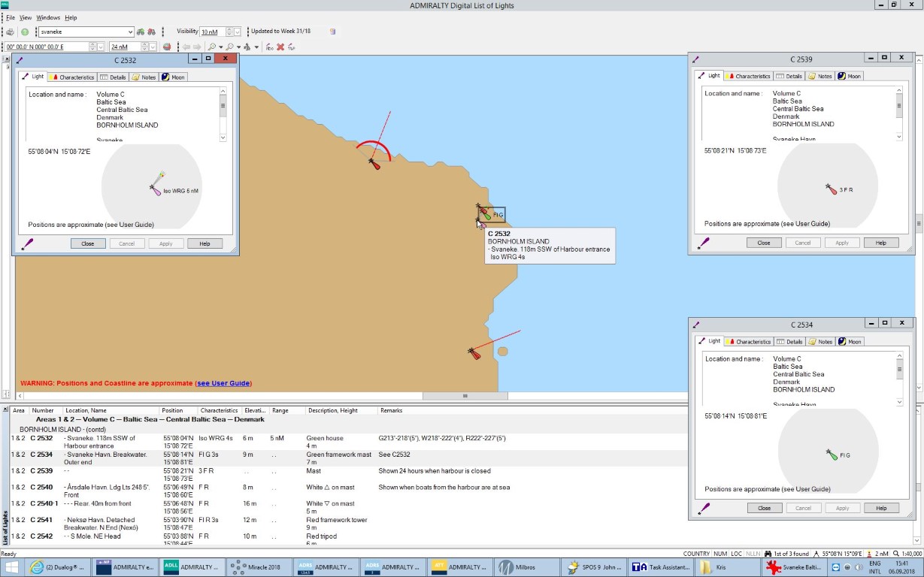Click the location text scrollbar in C 2539 window

pyautogui.click(x=899, y=113)
